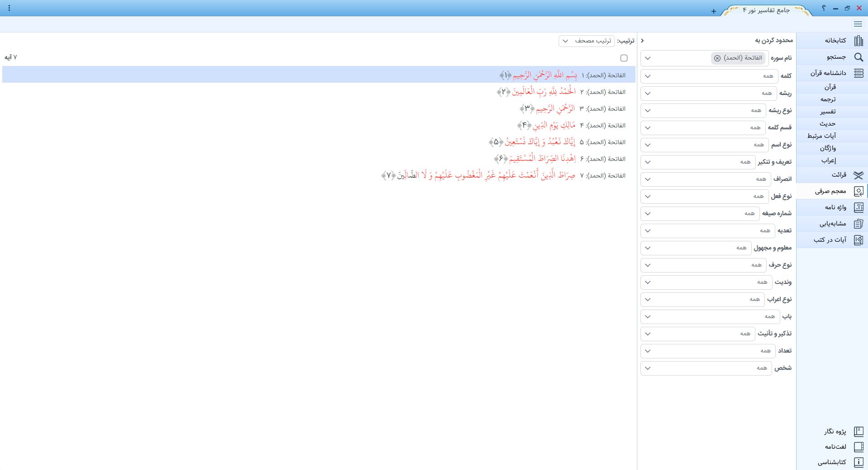The width and height of the screenshot is (868, 470).
Task: Expand the ترتیب مصحف sort dropdown
Action: 586,41
